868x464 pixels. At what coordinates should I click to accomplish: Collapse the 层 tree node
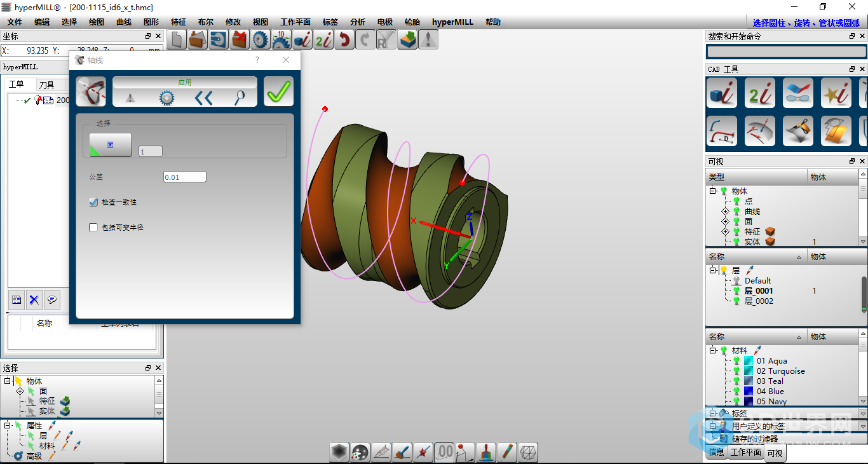click(x=713, y=270)
